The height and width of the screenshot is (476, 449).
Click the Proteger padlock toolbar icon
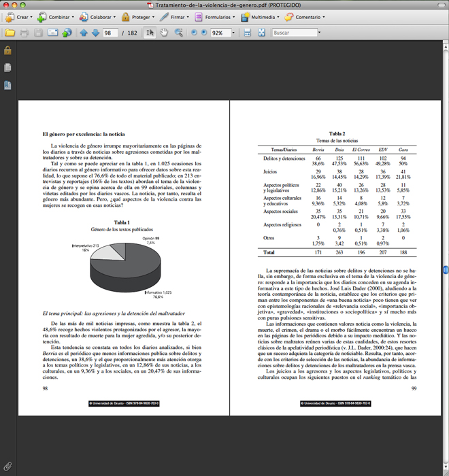pos(125,17)
